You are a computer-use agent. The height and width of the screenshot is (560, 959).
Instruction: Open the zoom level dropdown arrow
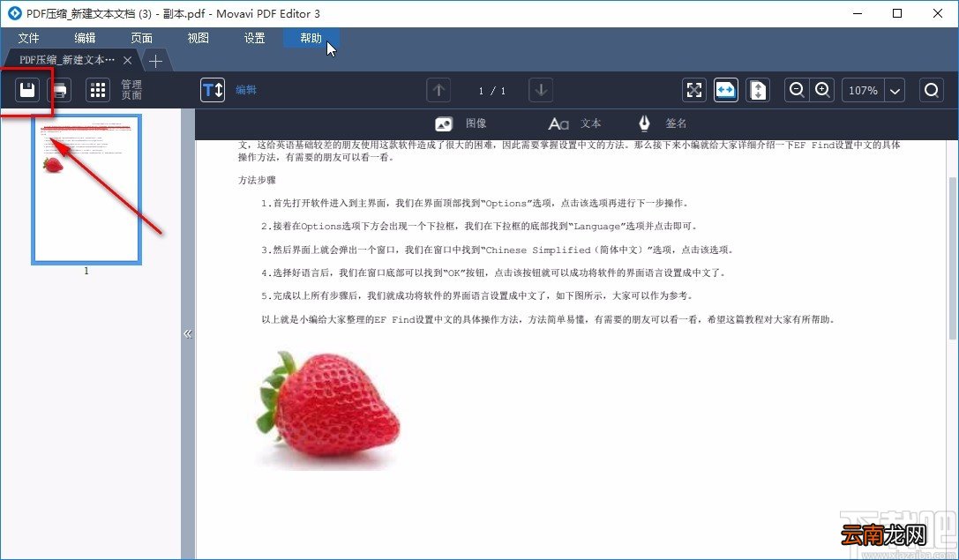895,91
